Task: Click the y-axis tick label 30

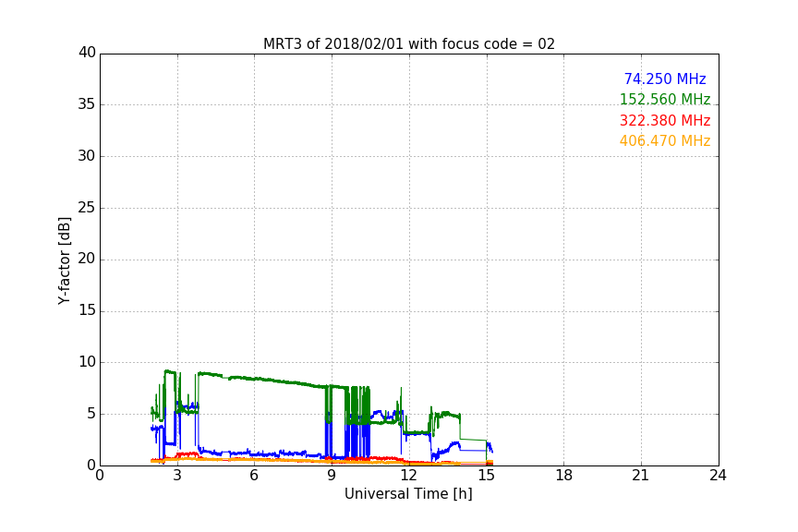Action: (x=87, y=156)
